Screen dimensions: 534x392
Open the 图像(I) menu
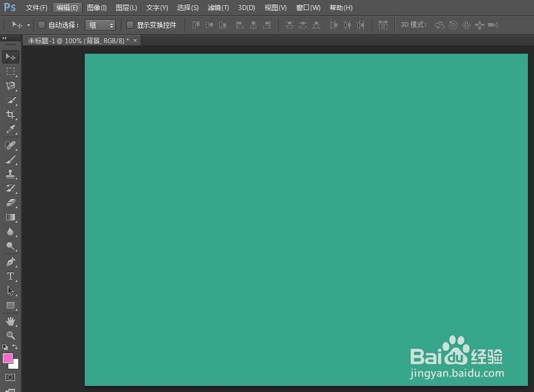point(97,8)
